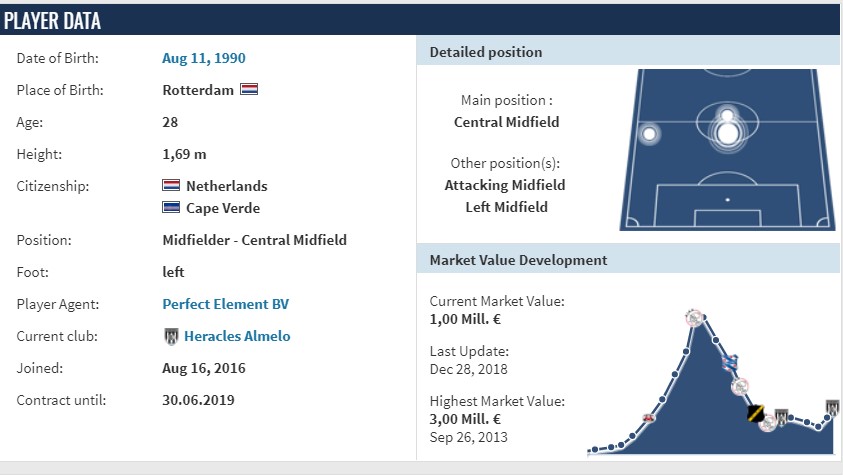Click the Heerenveen crest on the value chart
The image size is (843, 475).
730,363
